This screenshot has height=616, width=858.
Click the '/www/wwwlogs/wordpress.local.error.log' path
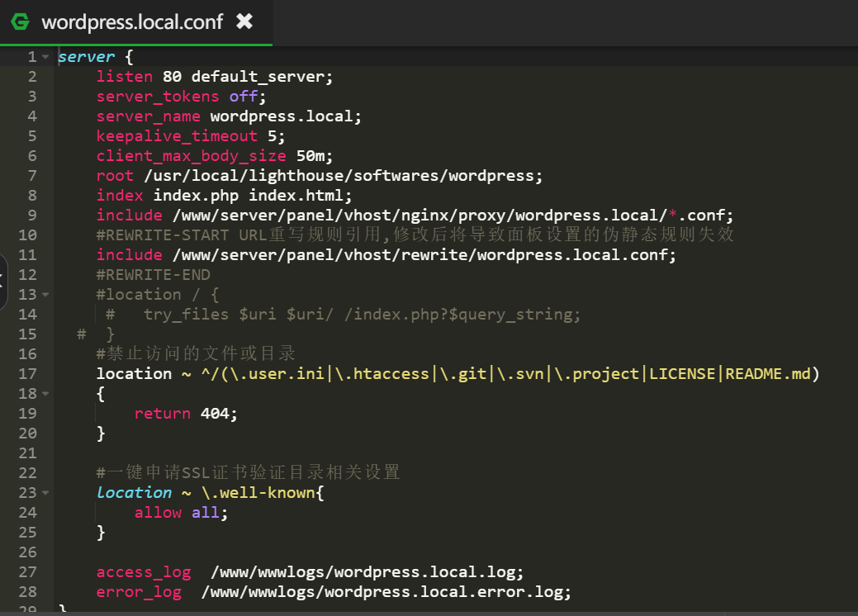(x=382, y=591)
